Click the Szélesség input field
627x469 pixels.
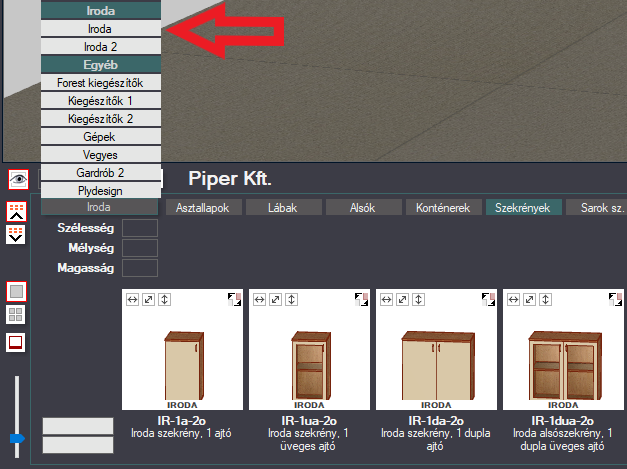pyautogui.click(x=140, y=228)
